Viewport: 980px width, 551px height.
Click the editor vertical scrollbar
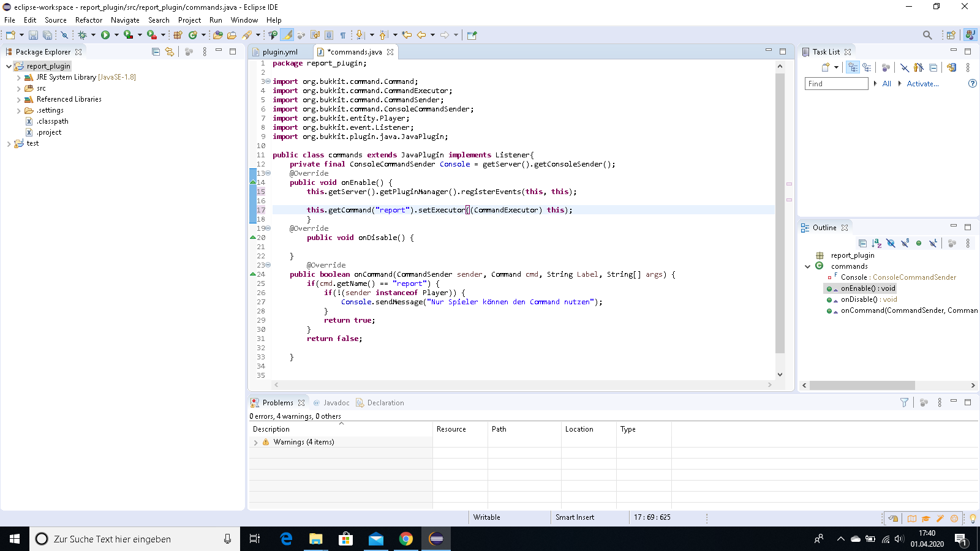coord(780,213)
